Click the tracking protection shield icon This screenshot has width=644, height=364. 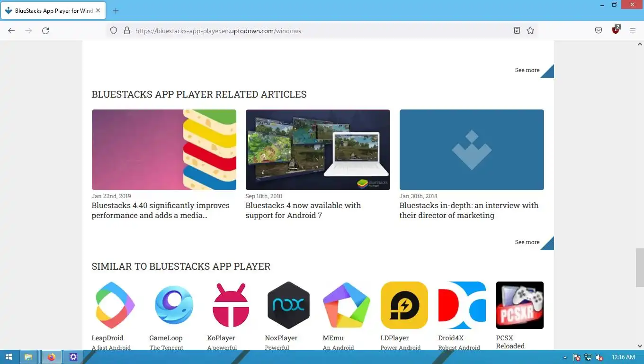(x=114, y=31)
